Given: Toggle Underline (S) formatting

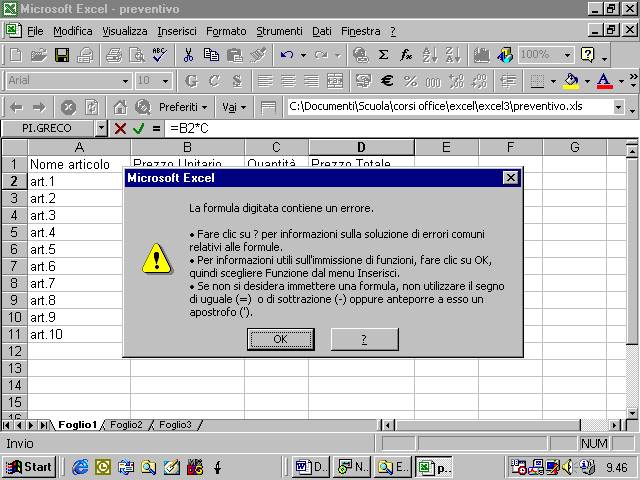Looking at the screenshot, I should point(237,81).
